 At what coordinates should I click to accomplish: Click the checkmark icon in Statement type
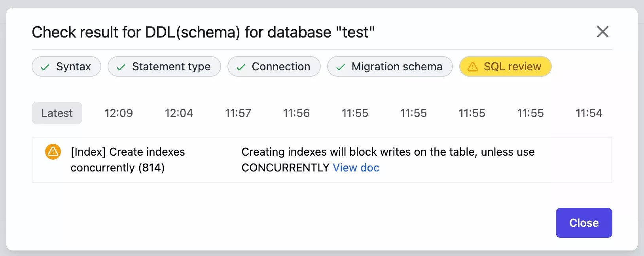click(x=121, y=67)
